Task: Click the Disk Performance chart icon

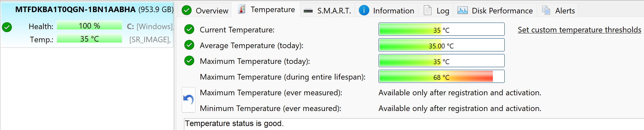Action: point(462,10)
